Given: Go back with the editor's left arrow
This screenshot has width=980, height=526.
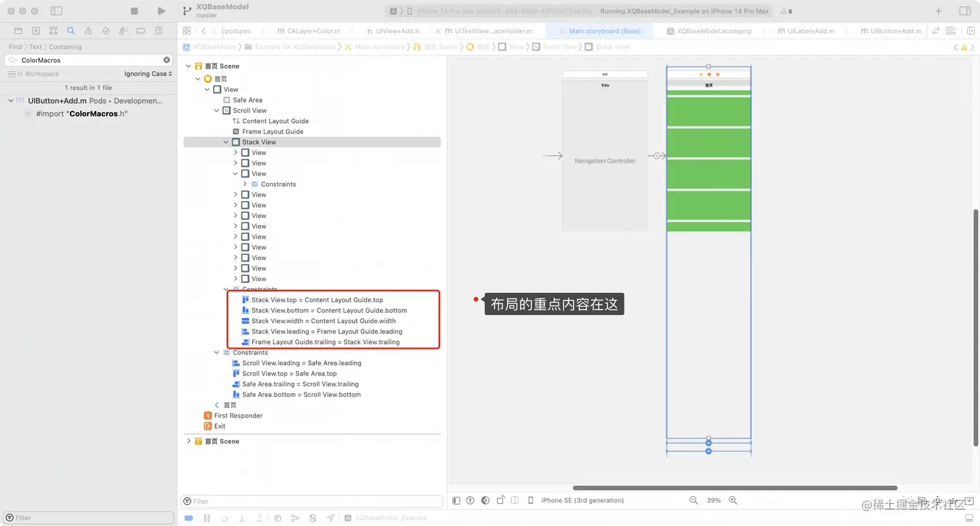Looking at the screenshot, I should click(x=204, y=30).
